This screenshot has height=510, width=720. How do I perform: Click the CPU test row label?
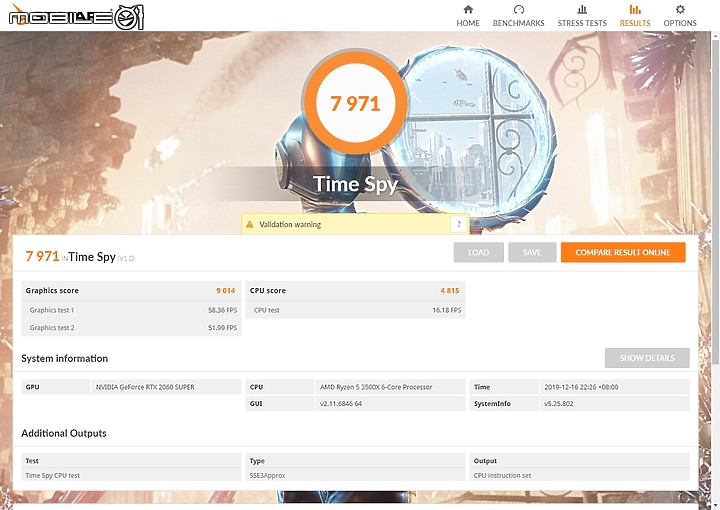pos(266,310)
